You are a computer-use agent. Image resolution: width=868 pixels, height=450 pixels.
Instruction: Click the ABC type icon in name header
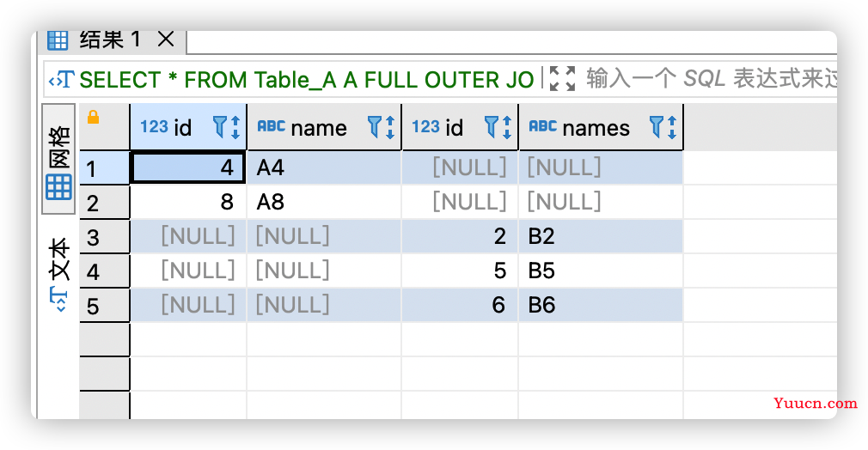coord(272,126)
